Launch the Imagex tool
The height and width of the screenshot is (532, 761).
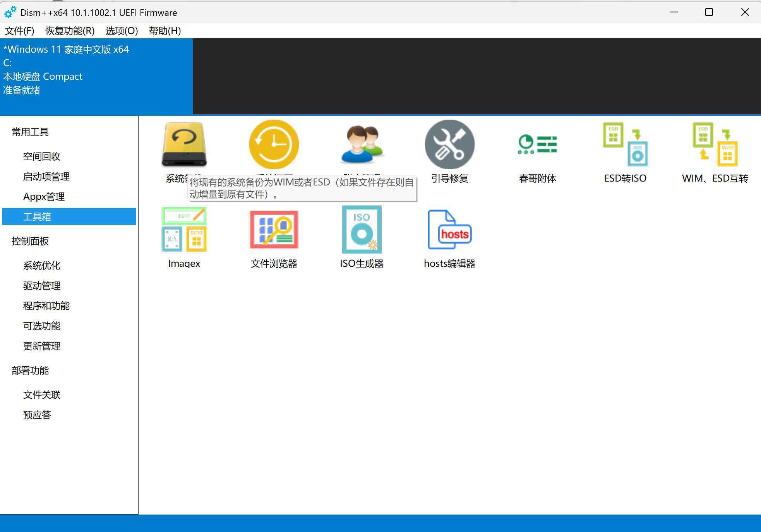183,229
